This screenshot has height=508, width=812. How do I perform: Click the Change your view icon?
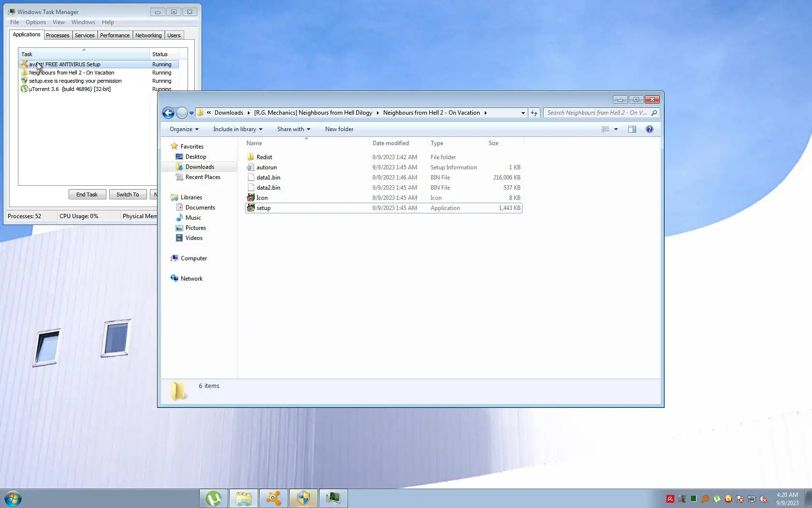point(605,129)
